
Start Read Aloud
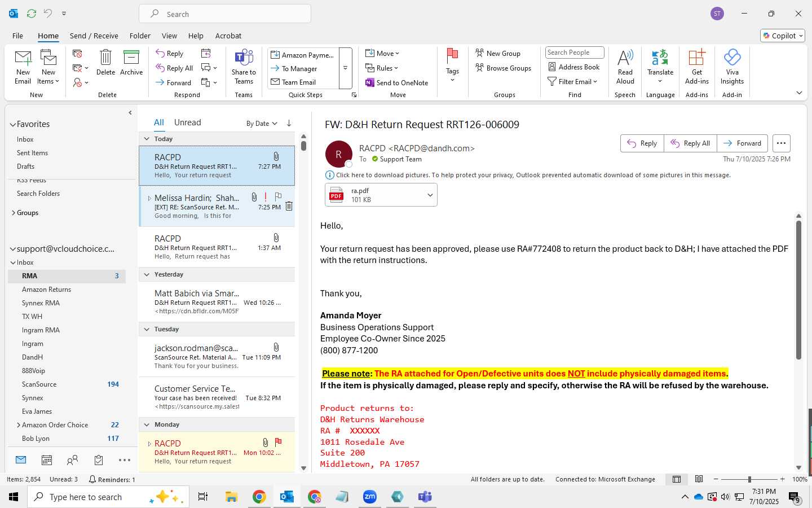[625, 67]
